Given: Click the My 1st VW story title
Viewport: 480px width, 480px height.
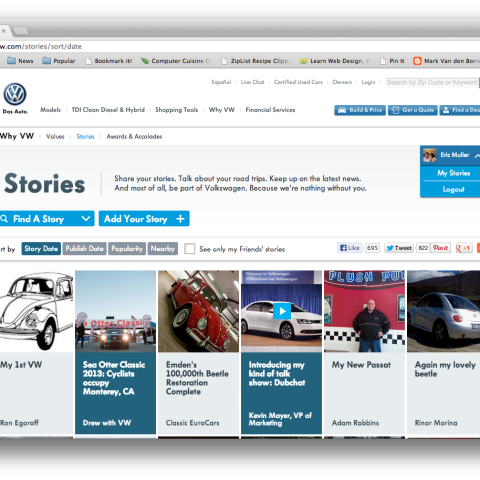Looking at the screenshot, I should click(21, 365).
